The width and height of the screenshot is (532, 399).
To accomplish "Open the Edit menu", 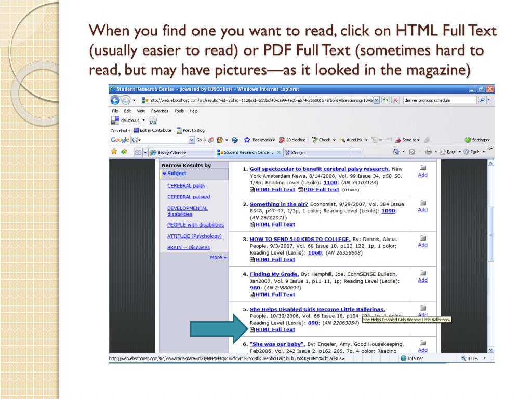I will (x=127, y=111).
